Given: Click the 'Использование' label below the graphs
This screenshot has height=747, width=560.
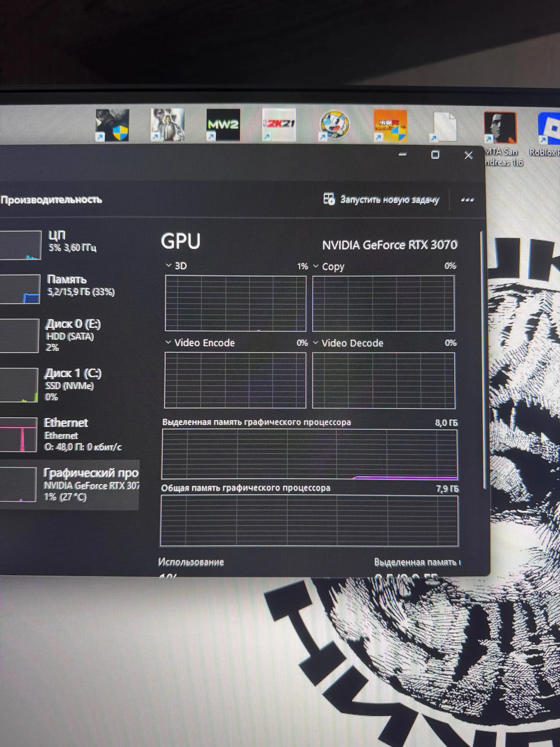Looking at the screenshot, I should 191,562.
